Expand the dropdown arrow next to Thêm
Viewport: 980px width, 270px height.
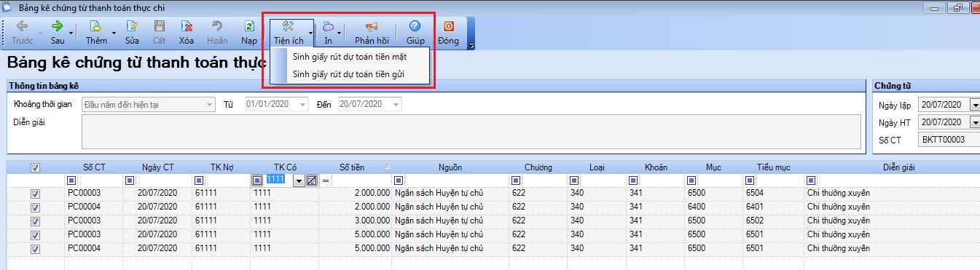point(114,33)
